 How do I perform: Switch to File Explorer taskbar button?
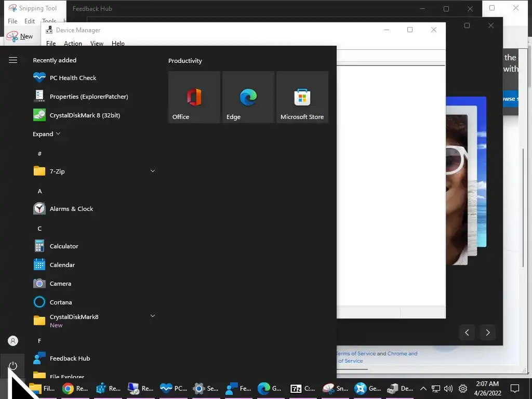pos(43,389)
